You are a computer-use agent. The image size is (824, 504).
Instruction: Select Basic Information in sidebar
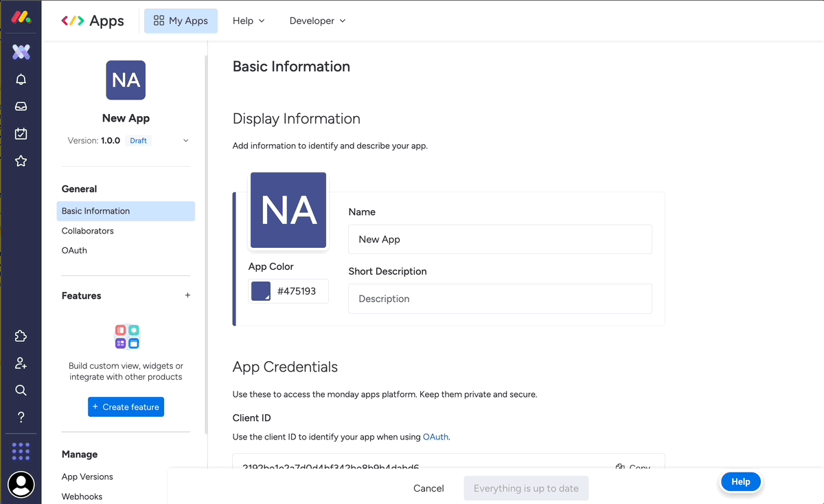126,211
